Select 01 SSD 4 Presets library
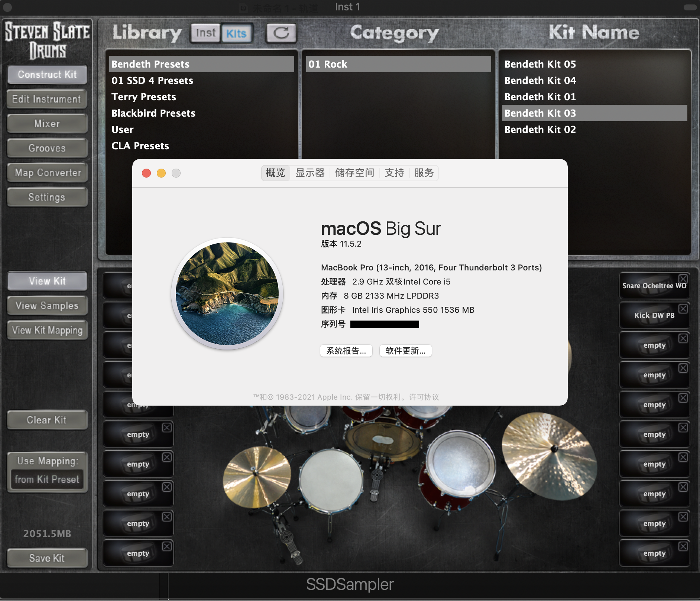 [x=201, y=80]
